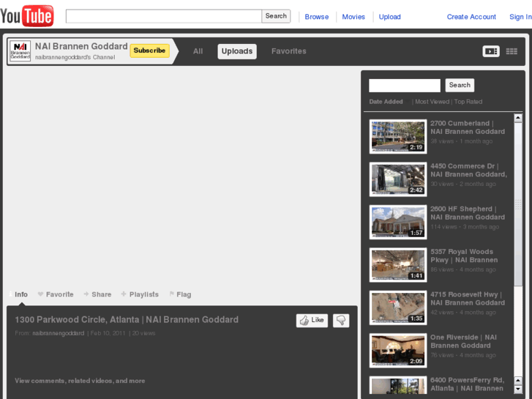
Task: Click the Share arrow action
Action: [x=97, y=294]
